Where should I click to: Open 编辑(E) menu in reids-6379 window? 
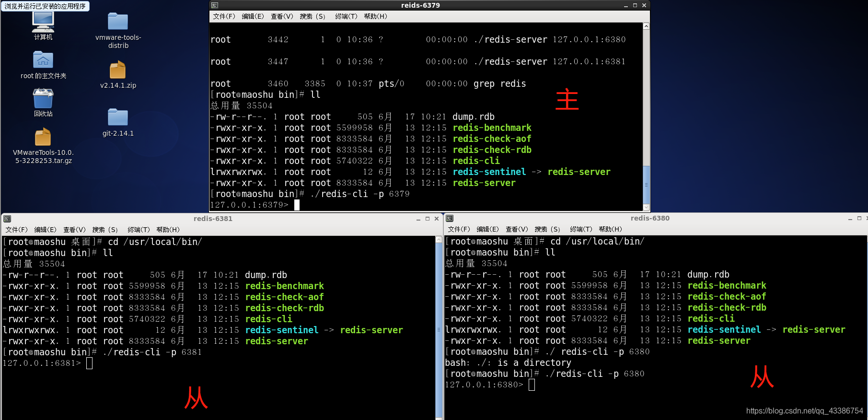[x=253, y=16]
